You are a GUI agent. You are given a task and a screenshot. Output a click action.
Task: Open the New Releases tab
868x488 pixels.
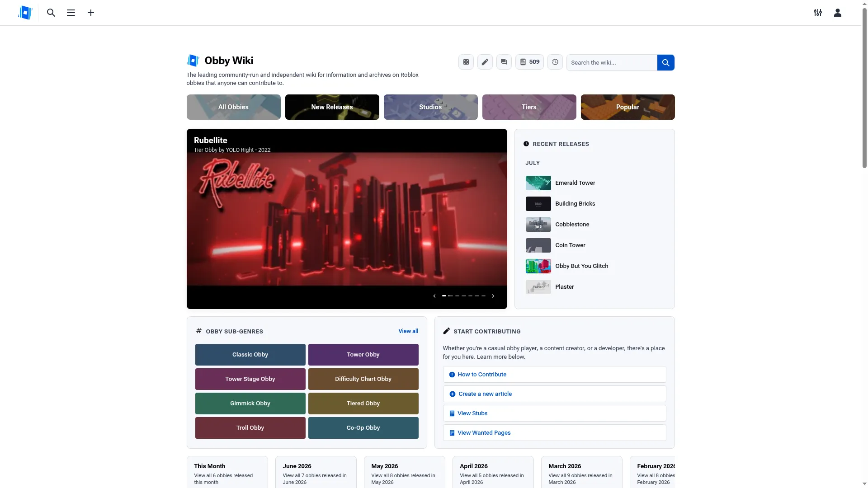pyautogui.click(x=332, y=107)
